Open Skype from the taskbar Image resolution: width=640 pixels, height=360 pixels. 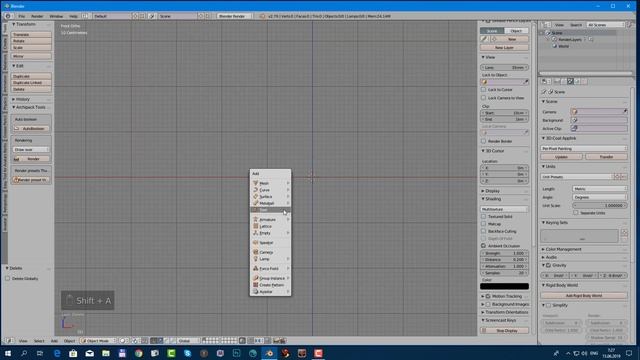(188, 353)
